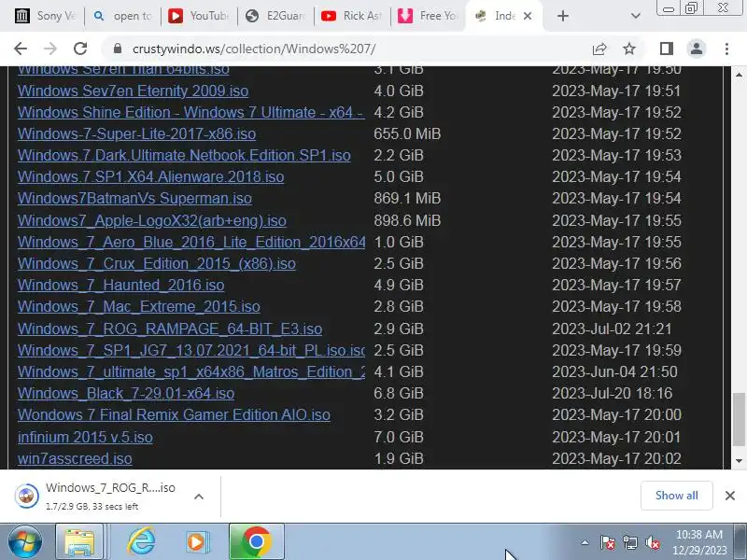
Task: Show hidden tray icons arrow
Action: 585,542
